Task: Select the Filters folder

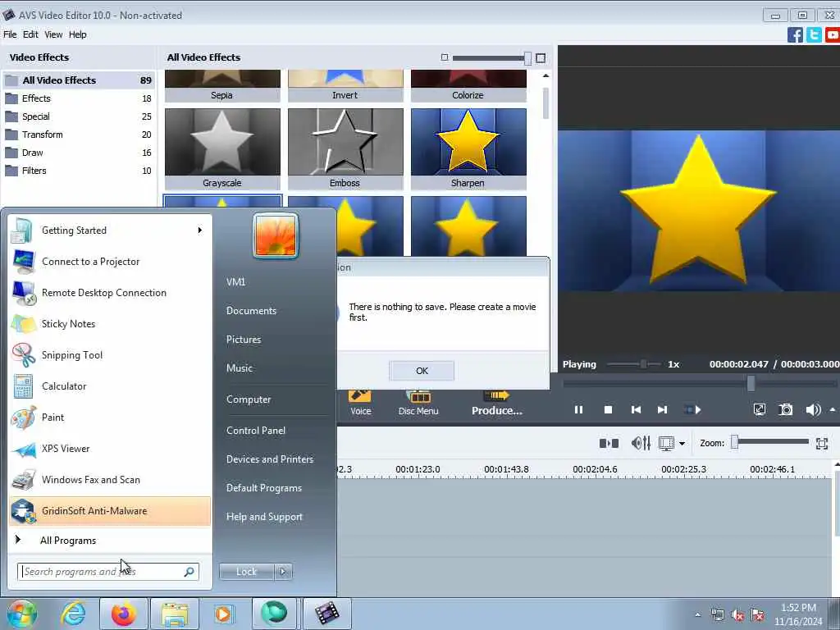Action: pyautogui.click(x=79, y=171)
